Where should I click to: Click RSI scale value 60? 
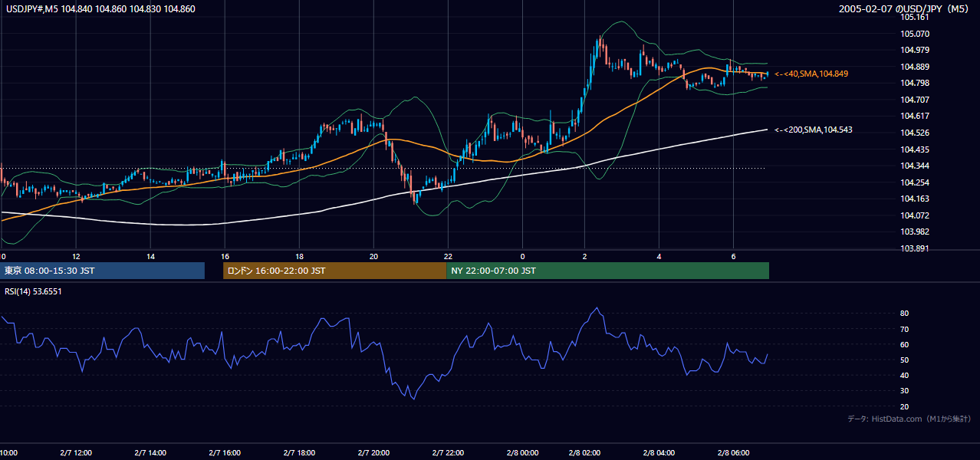905,344
